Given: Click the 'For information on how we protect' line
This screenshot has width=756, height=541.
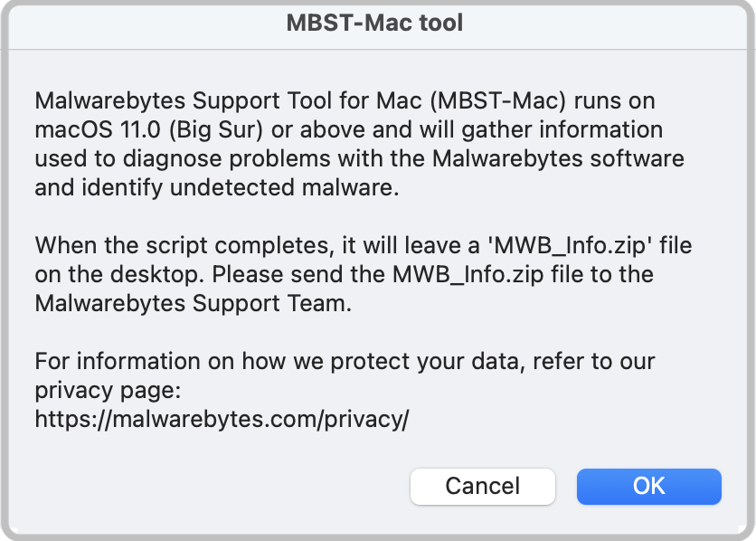Looking at the screenshot, I should pos(250,361).
